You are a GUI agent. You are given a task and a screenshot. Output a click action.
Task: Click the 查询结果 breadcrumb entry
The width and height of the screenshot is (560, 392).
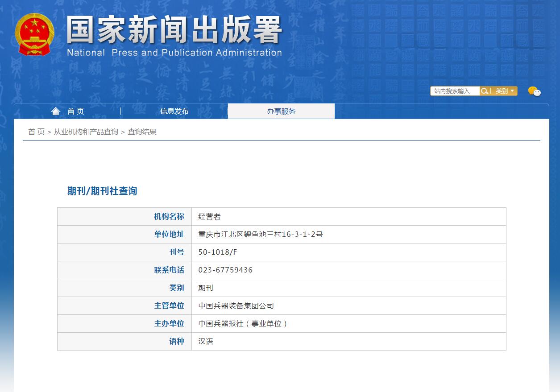tap(142, 132)
